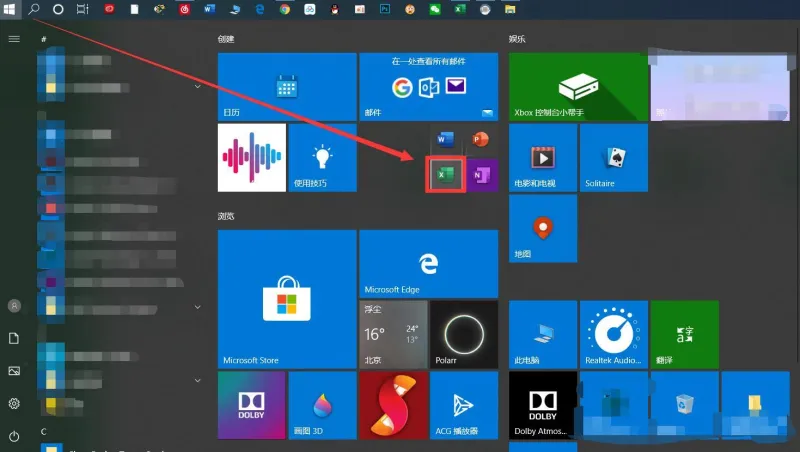Open the 邮件 mail tile
Viewport: 800px width, 452px height.
(x=429, y=87)
